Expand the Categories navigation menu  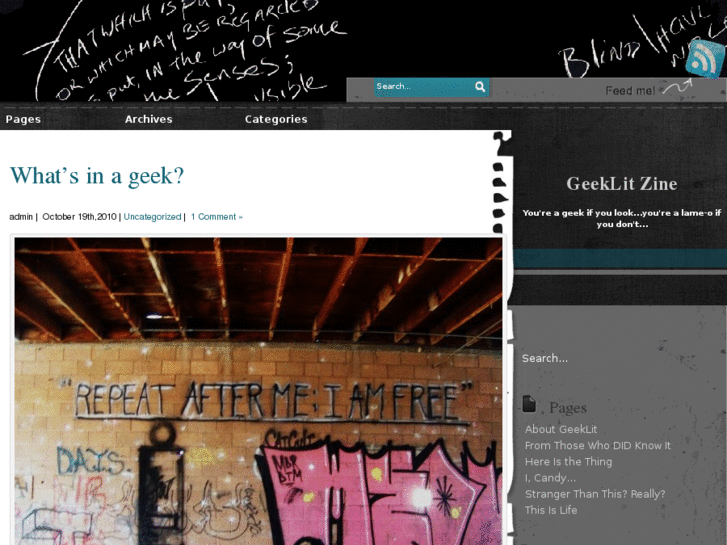tap(276, 119)
